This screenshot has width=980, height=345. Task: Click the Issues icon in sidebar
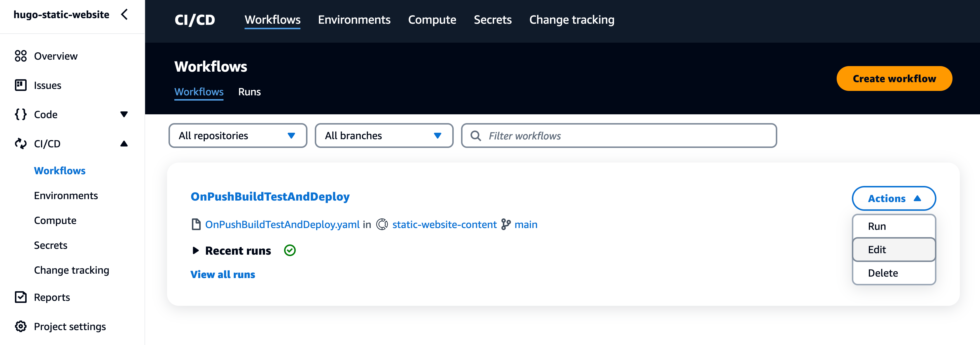pos(21,85)
